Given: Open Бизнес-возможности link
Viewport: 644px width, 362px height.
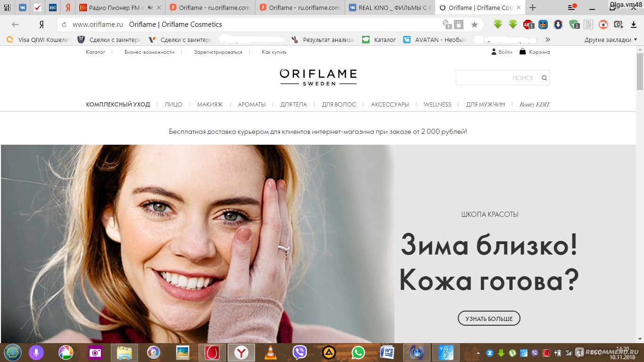Looking at the screenshot, I should (149, 52).
